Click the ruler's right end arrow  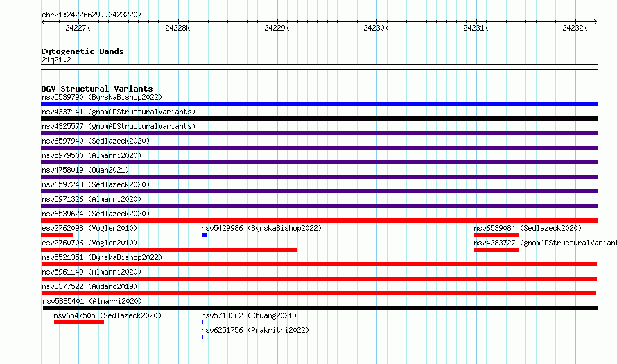pyautogui.click(x=596, y=22)
